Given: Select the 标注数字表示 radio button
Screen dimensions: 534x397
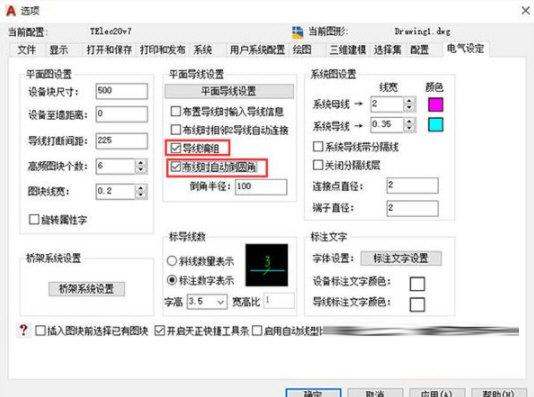Looking at the screenshot, I should click(x=172, y=280).
